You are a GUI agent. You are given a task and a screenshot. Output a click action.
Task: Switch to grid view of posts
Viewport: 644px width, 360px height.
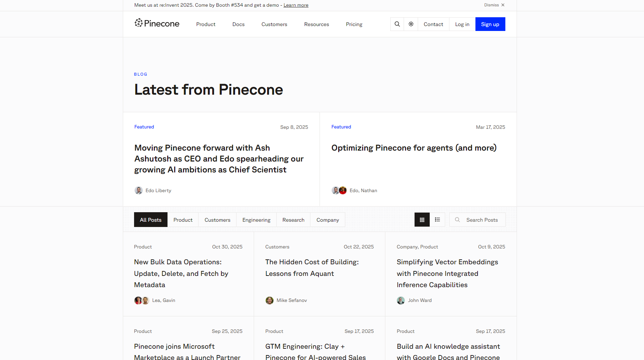click(x=422, y=220)
